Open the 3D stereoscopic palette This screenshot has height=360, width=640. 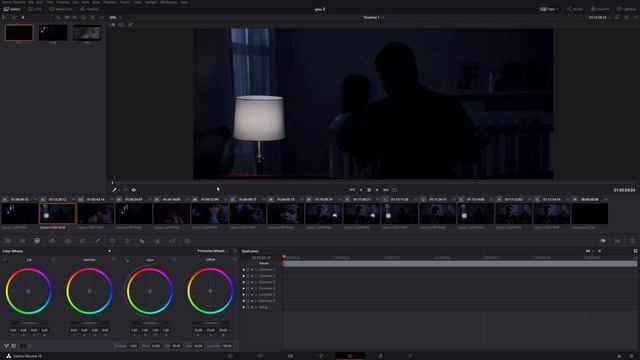point(187,241)
